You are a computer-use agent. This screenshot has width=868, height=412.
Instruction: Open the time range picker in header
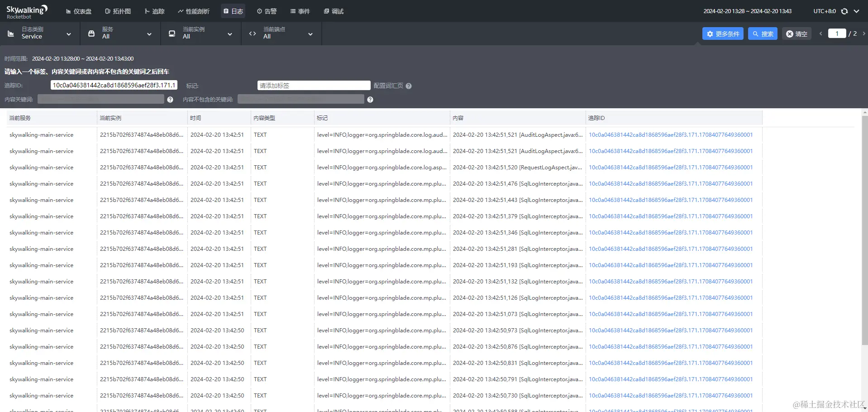pyautogui.click(x=747, y=11)
